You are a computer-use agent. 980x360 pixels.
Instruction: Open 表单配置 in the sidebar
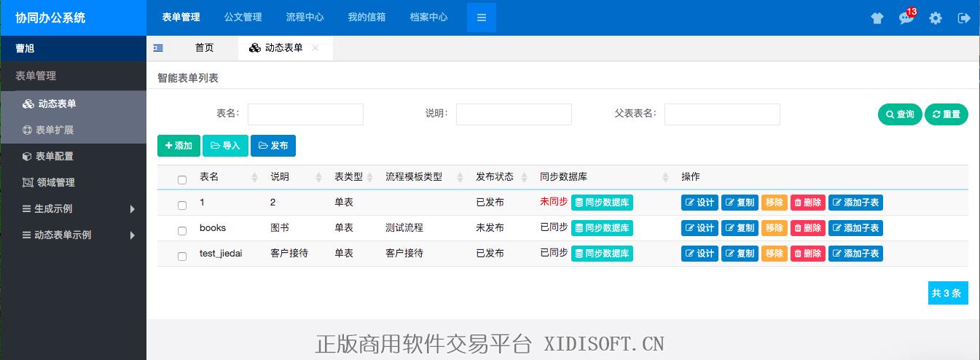click(x=73, y=156)
